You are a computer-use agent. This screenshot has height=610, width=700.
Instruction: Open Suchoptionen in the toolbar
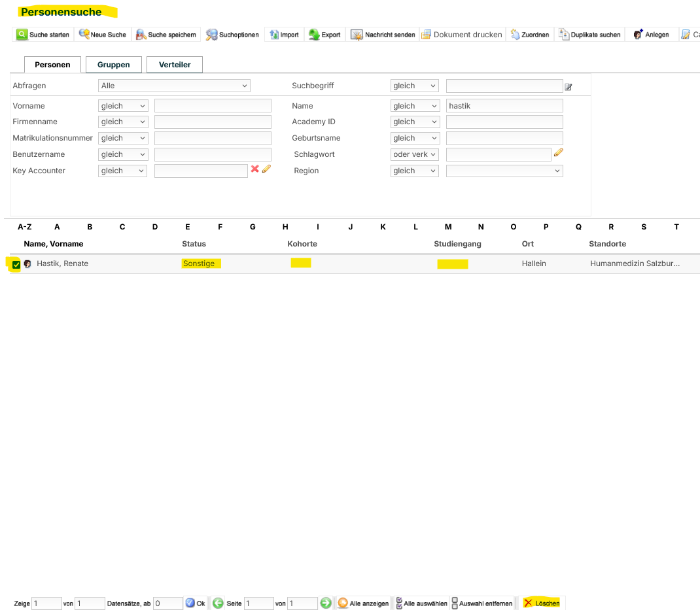[232, 35]
